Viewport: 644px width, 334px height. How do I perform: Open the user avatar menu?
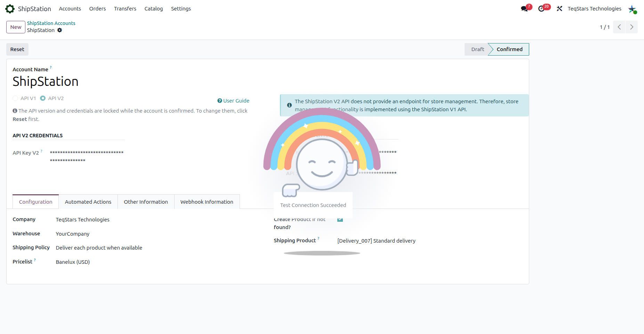click(632, 9)
